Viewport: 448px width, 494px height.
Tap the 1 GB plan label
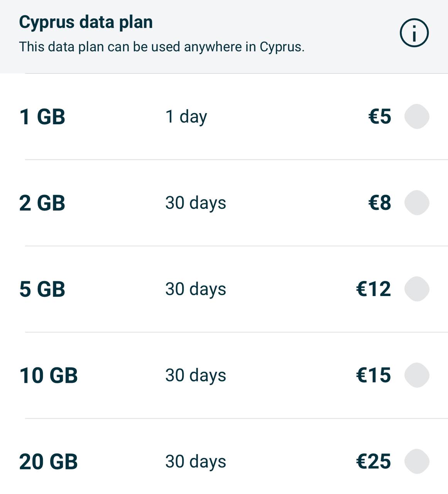42,117
